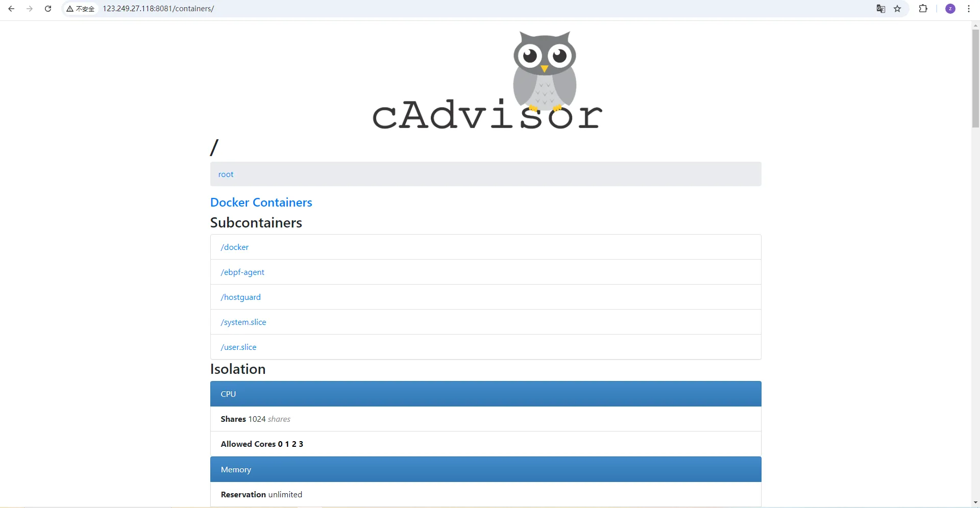Open the /user.slice subcontainer

click(x=238, y=347)
